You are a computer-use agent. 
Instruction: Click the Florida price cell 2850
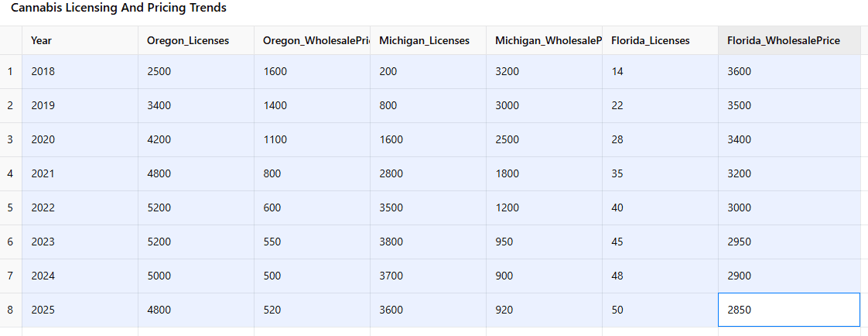pos(789,310)
